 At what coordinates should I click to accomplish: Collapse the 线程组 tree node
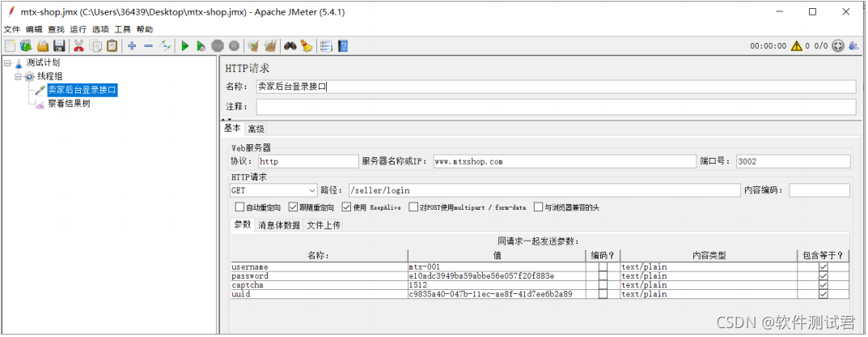[19, 76]
